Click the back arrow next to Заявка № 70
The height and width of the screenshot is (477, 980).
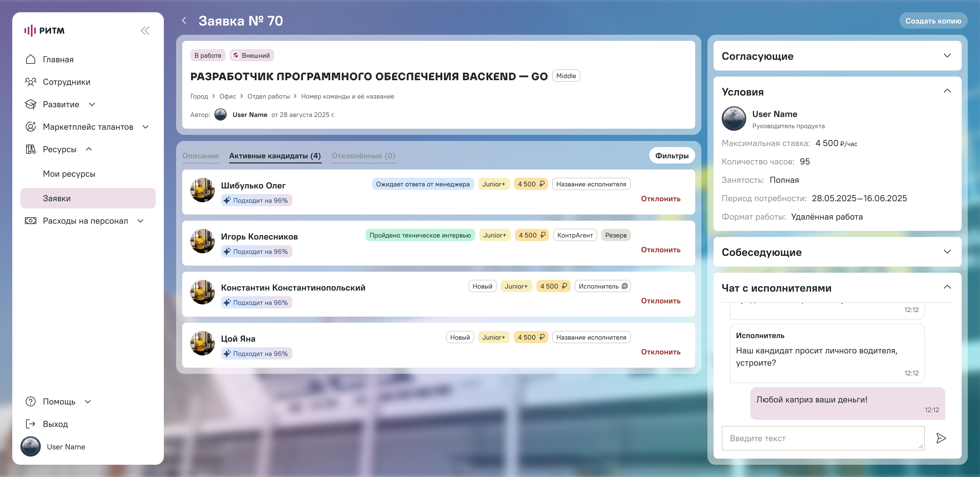click(x=184, y=21)
